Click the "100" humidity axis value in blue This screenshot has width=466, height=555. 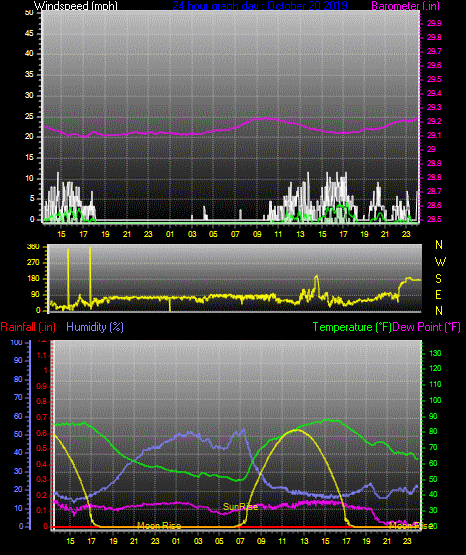coord(17,343)
